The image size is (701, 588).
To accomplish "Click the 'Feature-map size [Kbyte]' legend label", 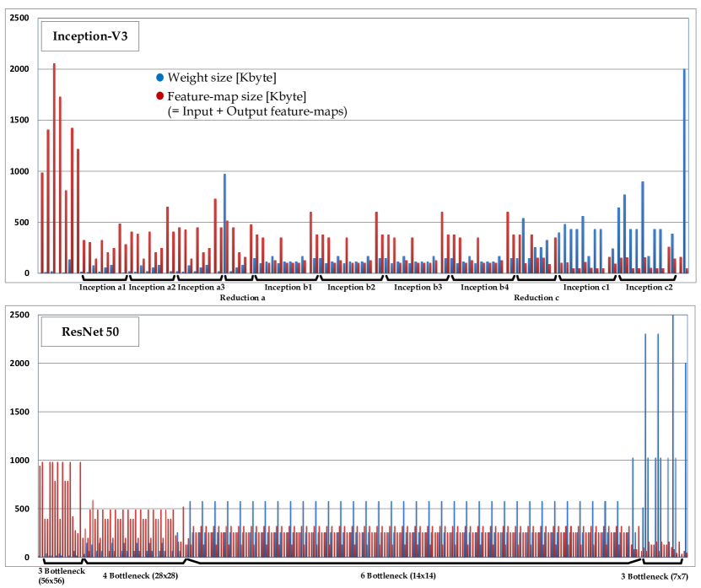I will (237, 95).
